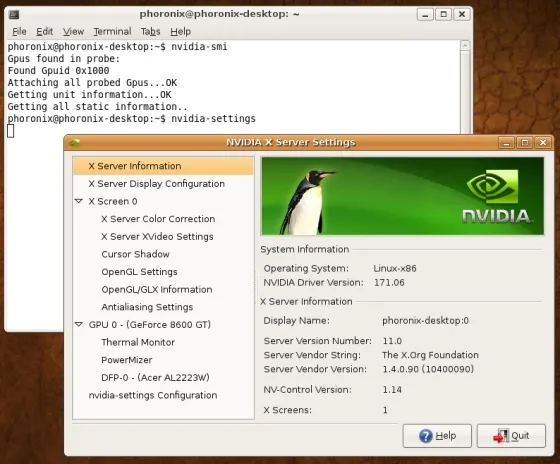This screenshot has width=560, height=464.
Task: Click the terminal scrollbar up arrow
Action: click(x=465, y=45)
